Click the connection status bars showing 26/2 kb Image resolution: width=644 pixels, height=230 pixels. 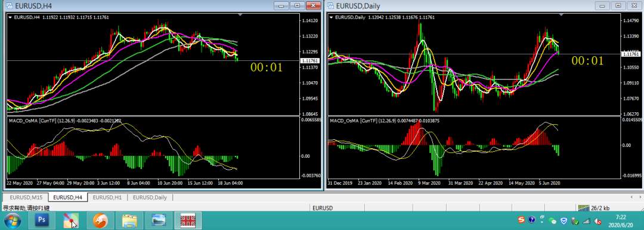[x=594, y=208]
